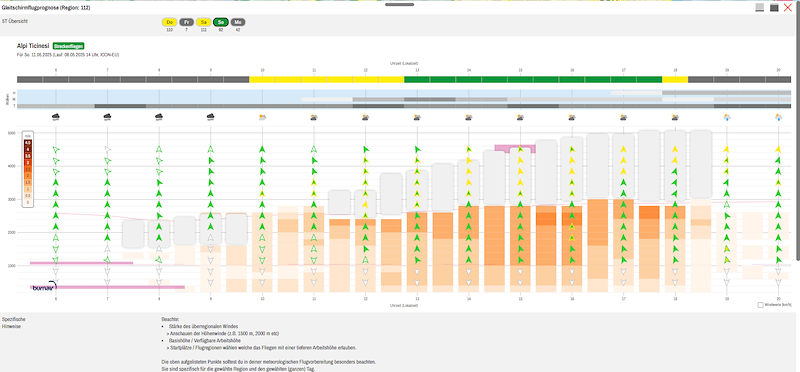Click the partly cloudy icon at 14 o'clock
Image resolution: width=800 pixels, height=372 pixels.
point(468,117)
